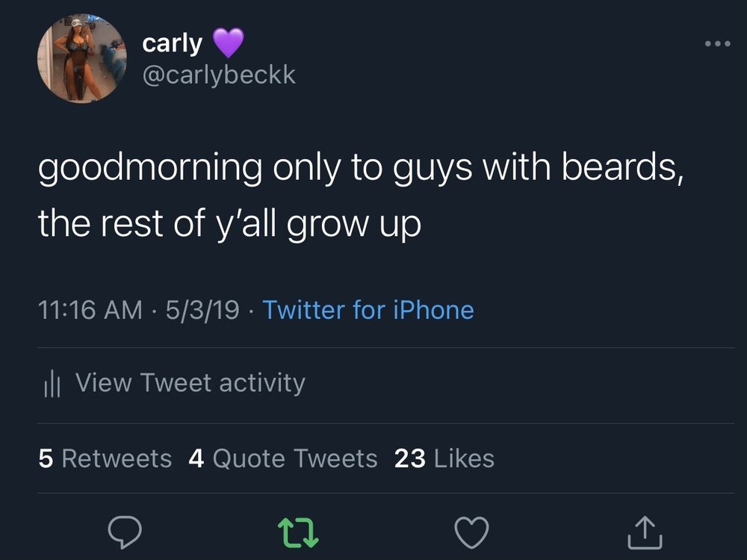Tap the 'the rest of y'all grow up' line

coord(229,223)
